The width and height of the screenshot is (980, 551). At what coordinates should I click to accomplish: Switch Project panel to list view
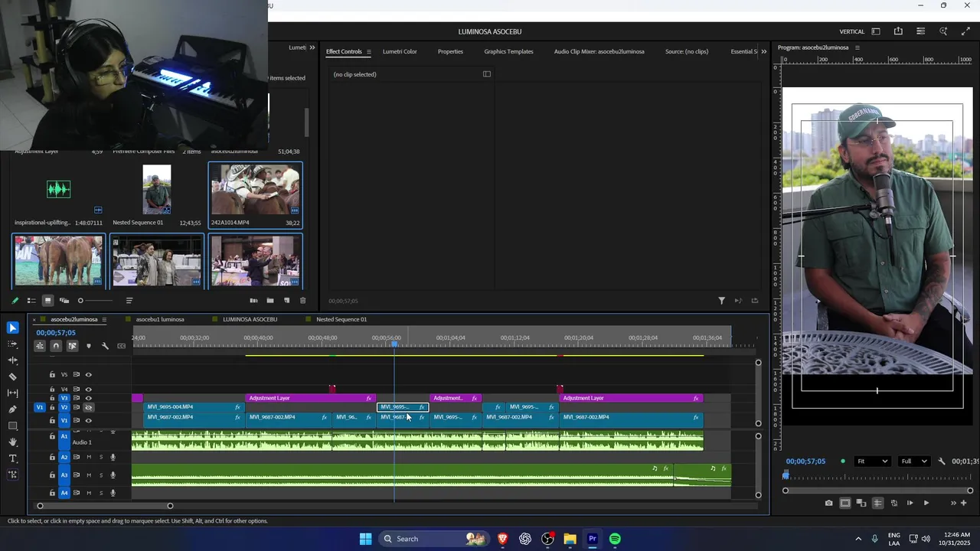31,301
